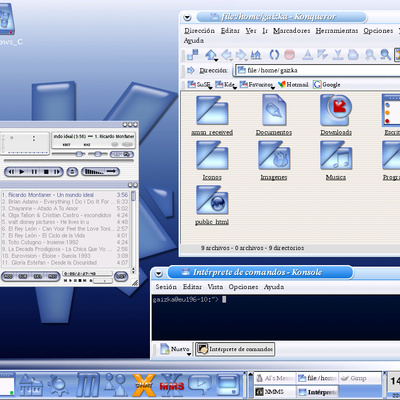Open the Editar menu in Konqueror
The height and width of the screenshot is (400, 400).
click(x=230, y=31)
